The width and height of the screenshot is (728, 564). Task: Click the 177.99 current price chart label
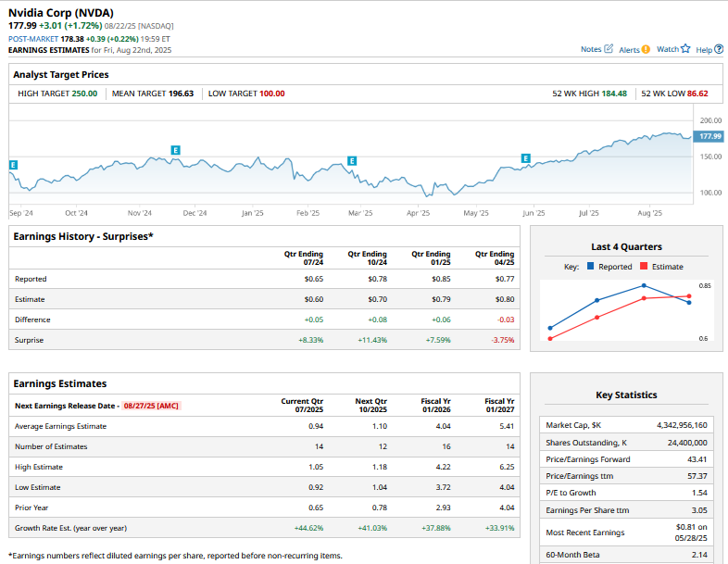pos(709,136)
